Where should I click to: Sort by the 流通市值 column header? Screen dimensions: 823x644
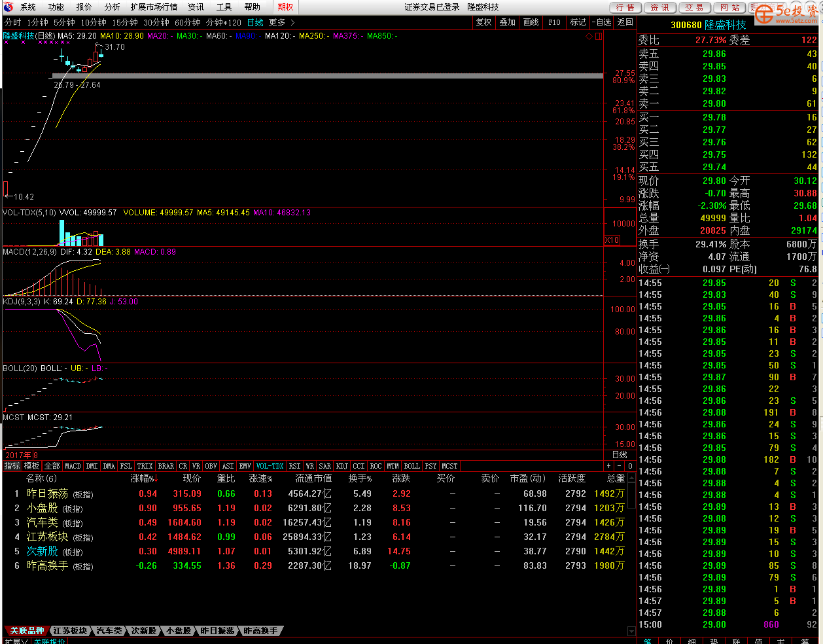(313, 479)
